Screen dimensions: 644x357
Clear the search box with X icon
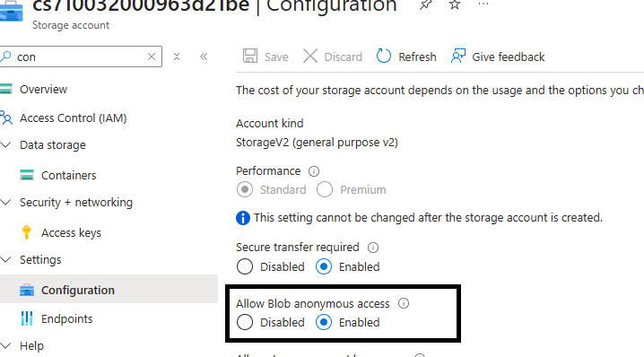point(152,57)
